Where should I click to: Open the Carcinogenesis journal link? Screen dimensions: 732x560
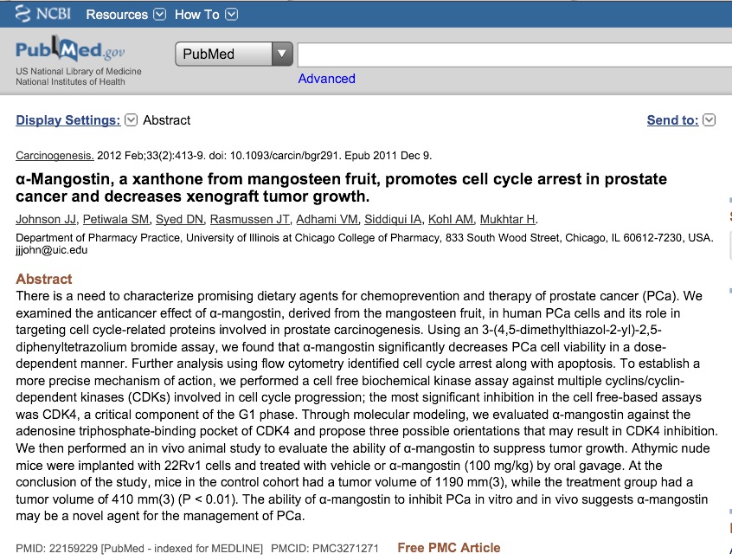pyautogui.click(x=55, y=156)
